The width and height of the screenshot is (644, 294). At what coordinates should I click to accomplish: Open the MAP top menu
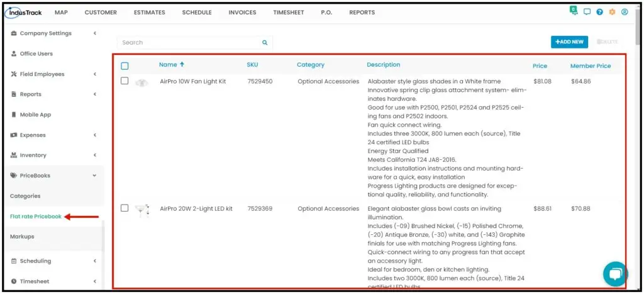point(61,13)
